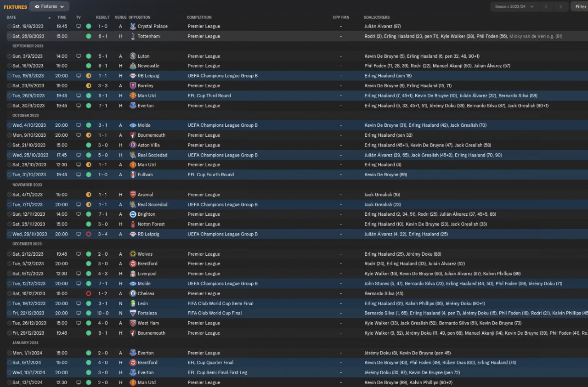Click the Crystal Palace club crest
Viewport: 588px width, 387px height.
[133, 26]
